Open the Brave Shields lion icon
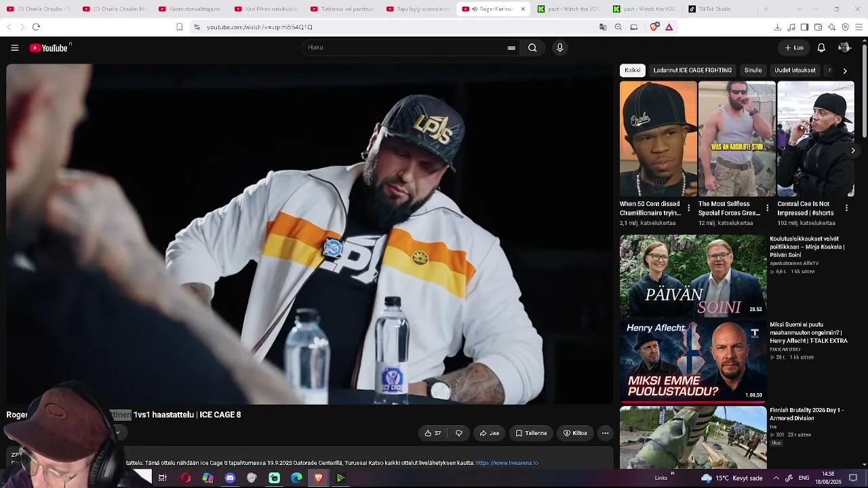 654,27
